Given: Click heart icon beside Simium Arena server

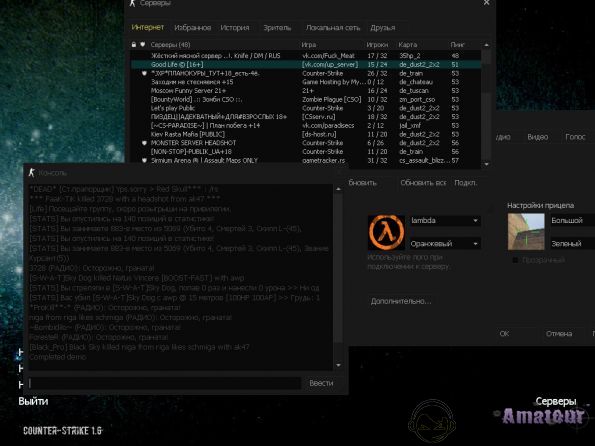Looking at the screenshot, I should tap(144, 161).
